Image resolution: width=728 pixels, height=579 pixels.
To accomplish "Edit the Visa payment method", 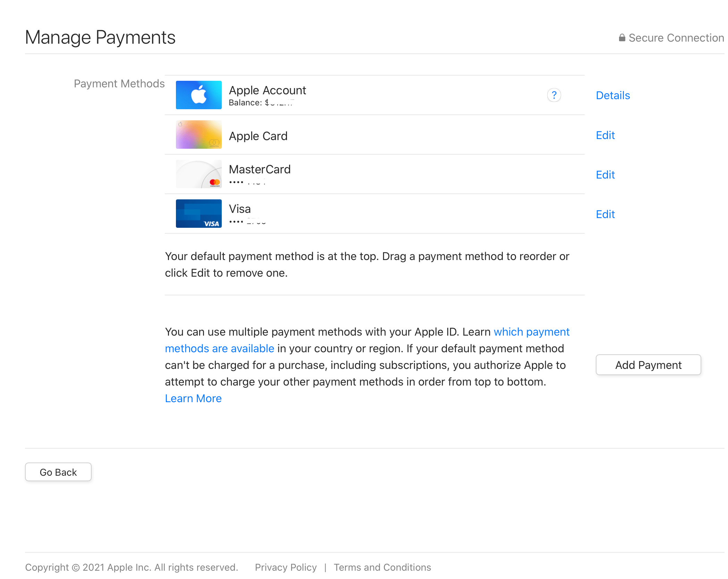I will 605,214.
